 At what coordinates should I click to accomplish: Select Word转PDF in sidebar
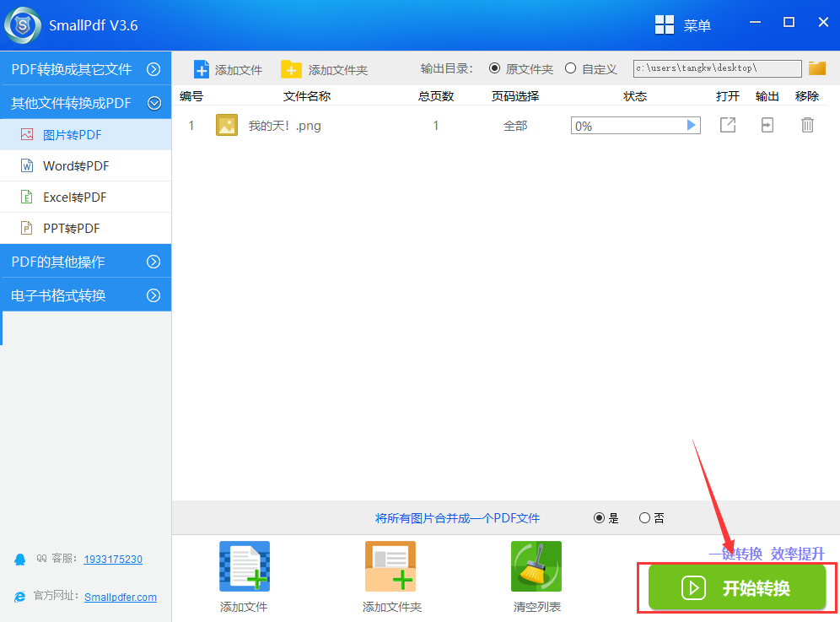click(86, 165)
